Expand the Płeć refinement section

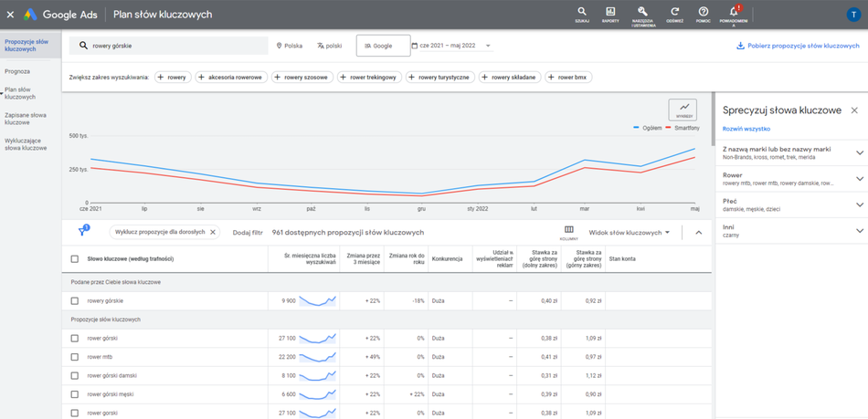coord(859,204)
